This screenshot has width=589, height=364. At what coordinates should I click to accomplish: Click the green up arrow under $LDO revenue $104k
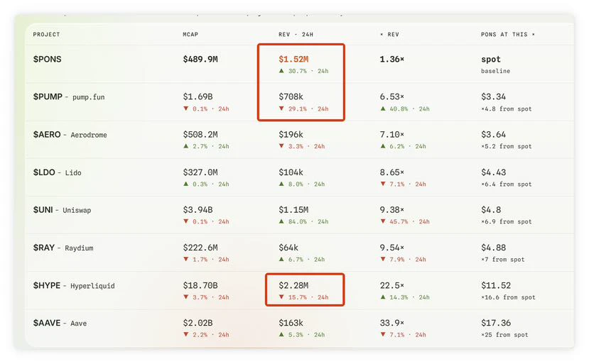(x=281, y=184)
